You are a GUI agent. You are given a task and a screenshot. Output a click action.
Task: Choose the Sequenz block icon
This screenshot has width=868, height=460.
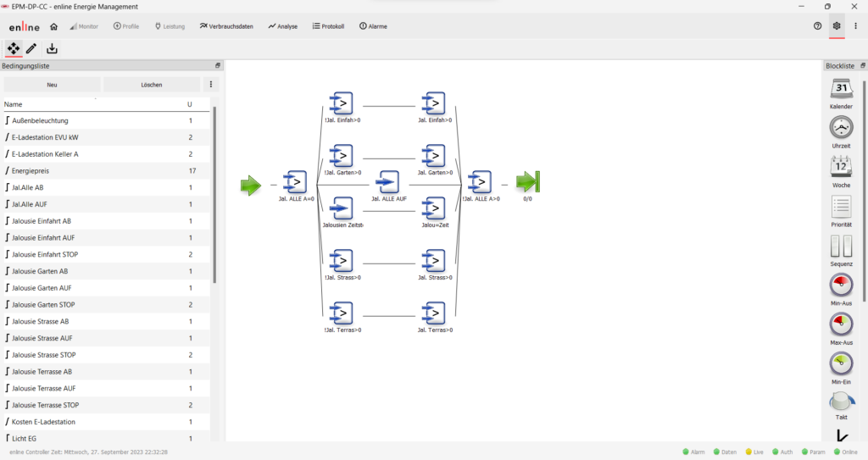841,247
